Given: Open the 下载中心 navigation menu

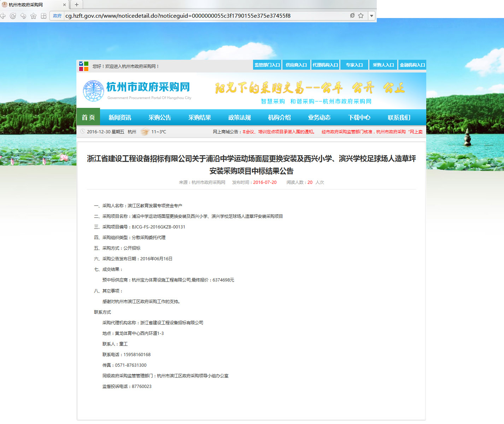Looking at the screenshot, I should coord(359,117).
